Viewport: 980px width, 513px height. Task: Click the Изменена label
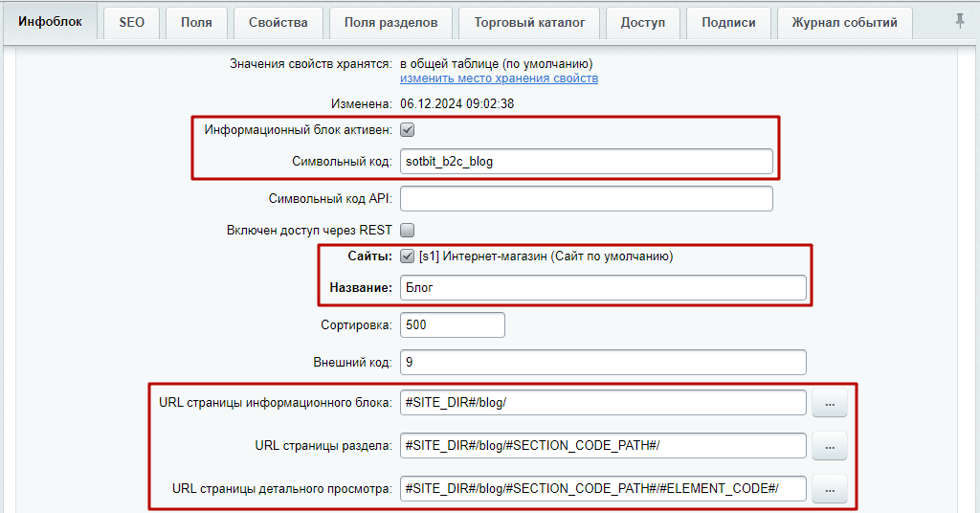point(361,103)
